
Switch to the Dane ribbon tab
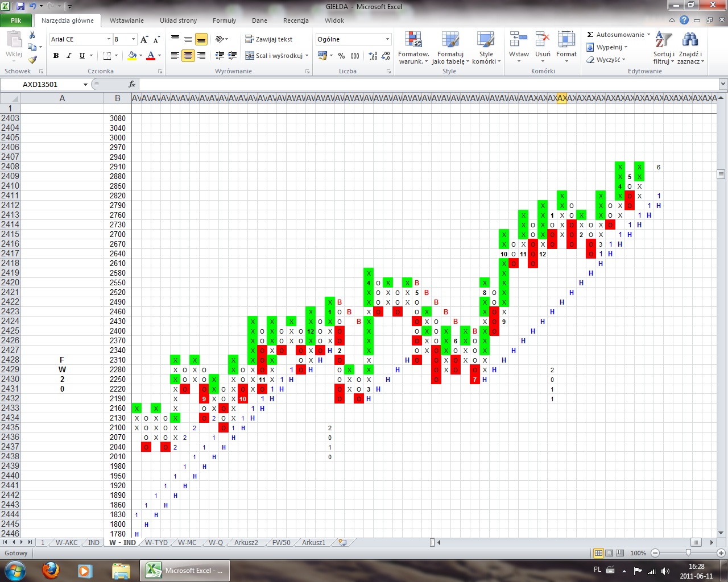tap(259, 20)
